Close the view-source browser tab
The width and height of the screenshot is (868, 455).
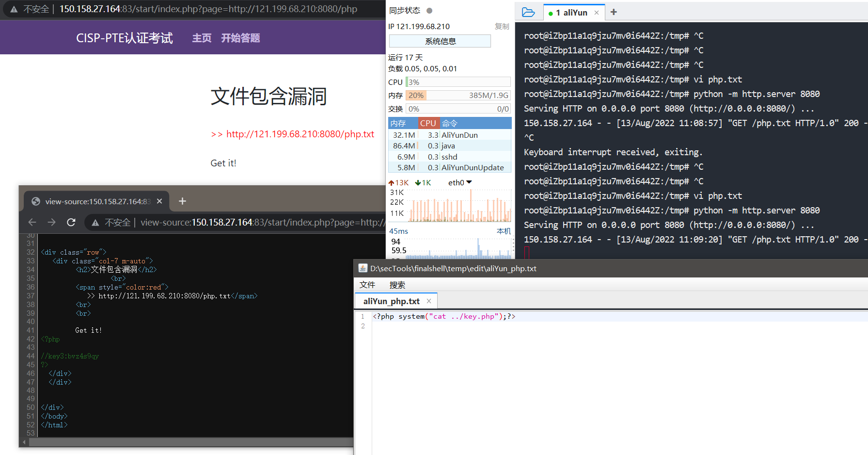point(159,201)
